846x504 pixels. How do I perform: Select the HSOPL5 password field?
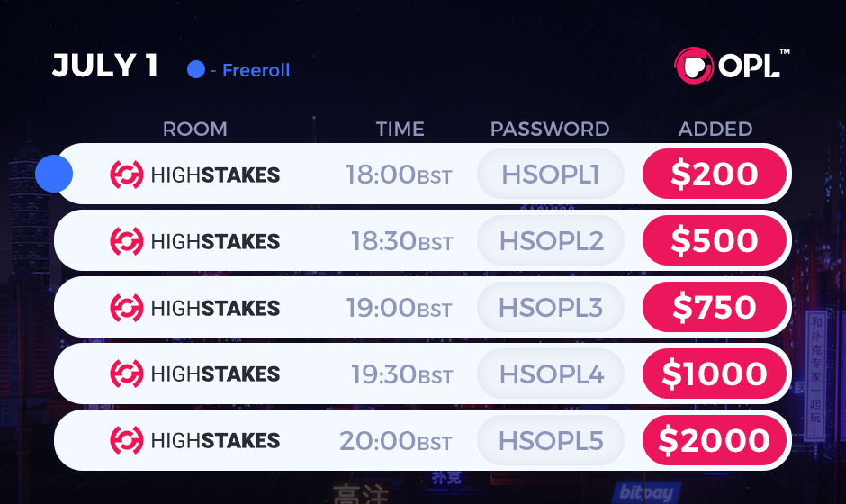(x=550, y=440)
